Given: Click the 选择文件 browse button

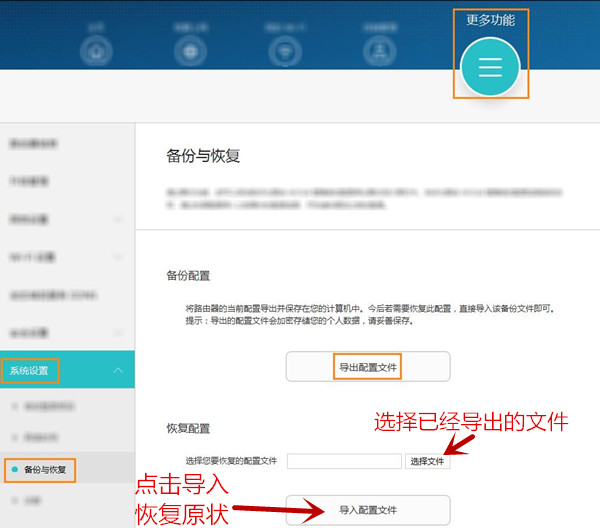Looking at the screenshot, I should pyautogui.click(x=427, y=461).
